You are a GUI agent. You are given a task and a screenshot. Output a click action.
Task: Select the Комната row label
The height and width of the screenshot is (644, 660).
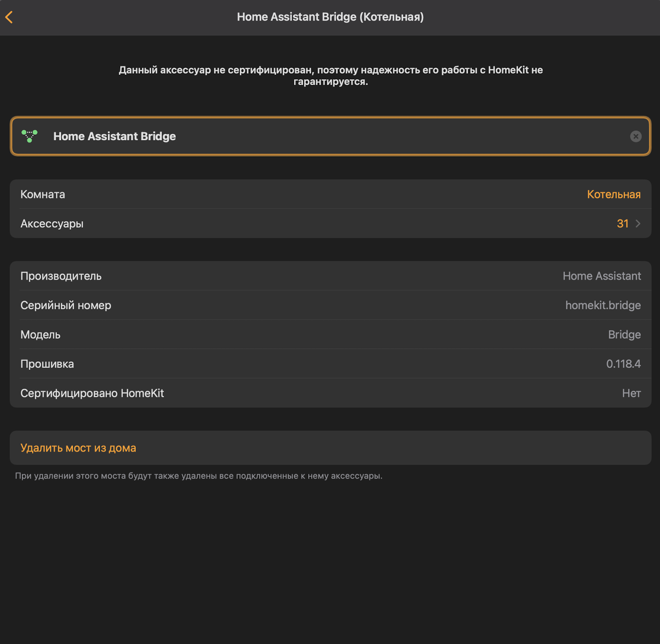click(43, 194)
